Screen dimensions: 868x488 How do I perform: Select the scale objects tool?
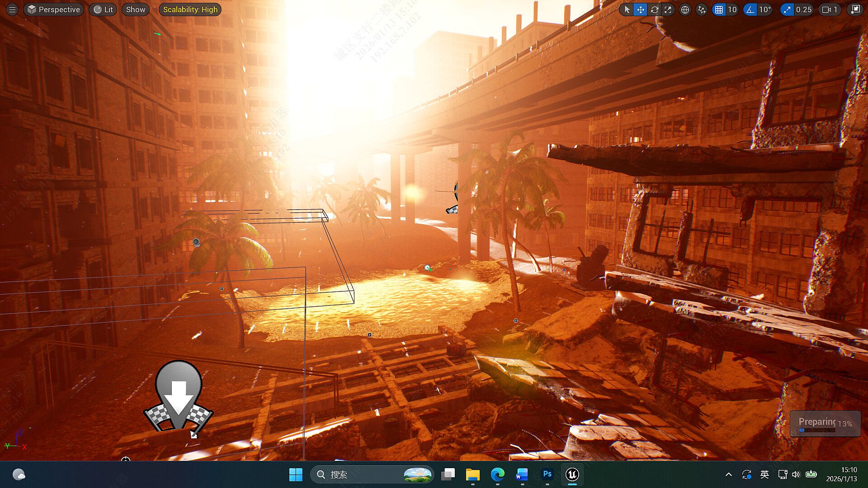point(668,9)
